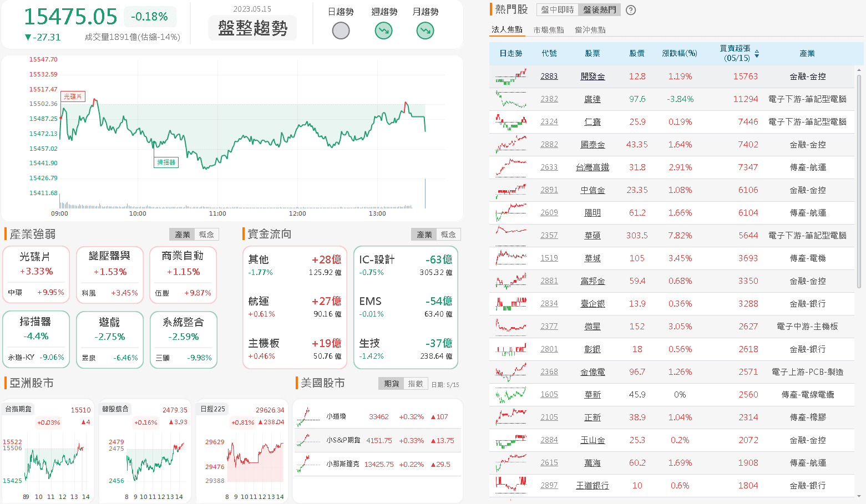Open the 變壓器與 industry card
The height and width of the screenshot is (504, 866).
tap(110, 275)
